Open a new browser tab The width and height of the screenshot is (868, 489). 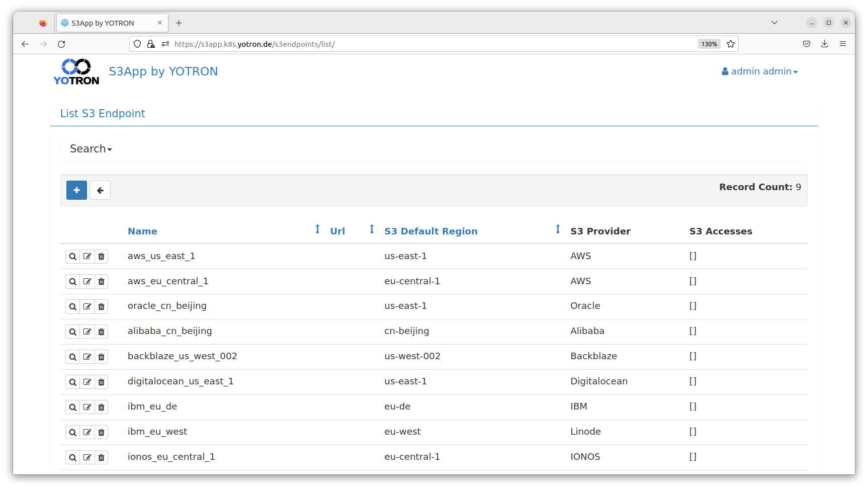[x=179, y=23]
